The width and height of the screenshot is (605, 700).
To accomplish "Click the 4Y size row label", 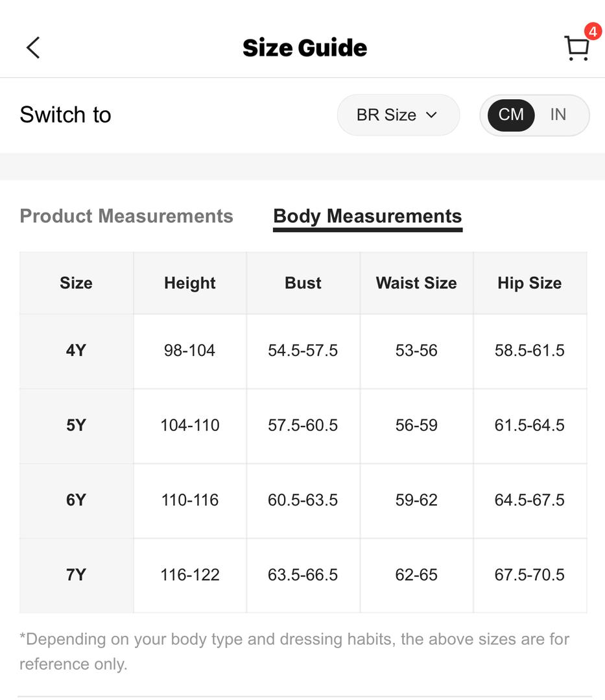I will point(76,351).
